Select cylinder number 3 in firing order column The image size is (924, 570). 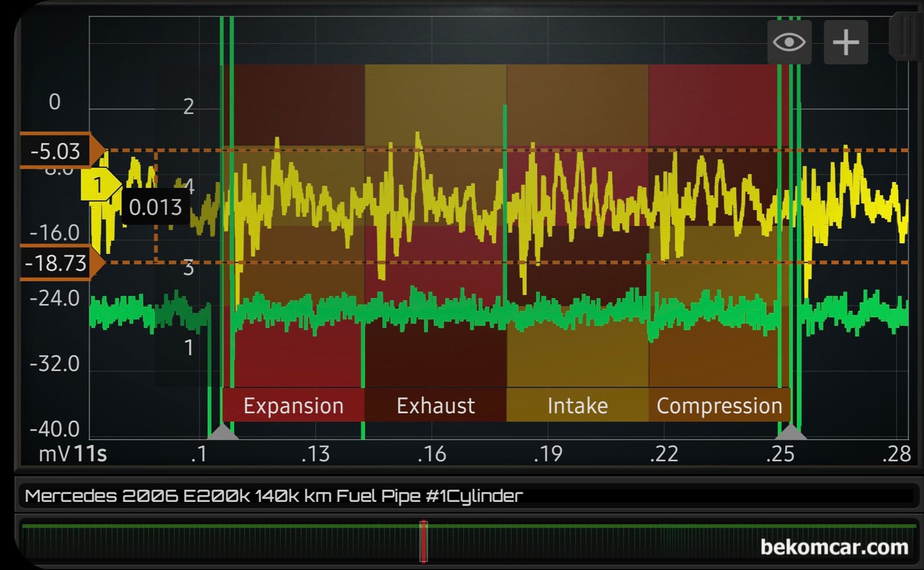pos(189,268)
